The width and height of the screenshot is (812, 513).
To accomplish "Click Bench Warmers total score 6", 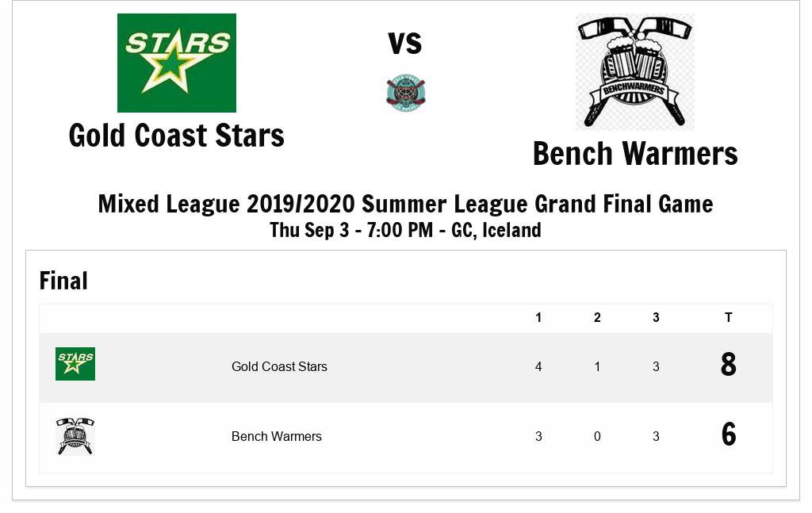I will tap(728, 435).
